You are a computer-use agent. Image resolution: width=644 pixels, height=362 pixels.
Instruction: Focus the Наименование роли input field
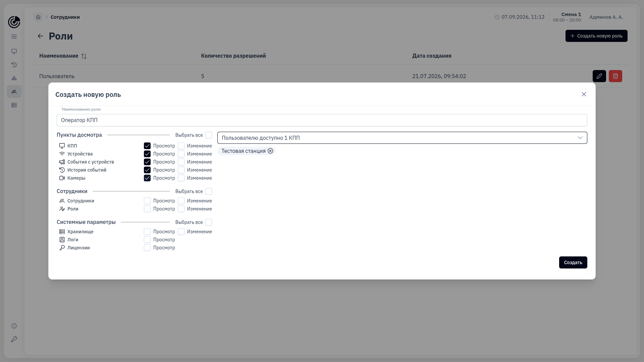tap(322, 120)
